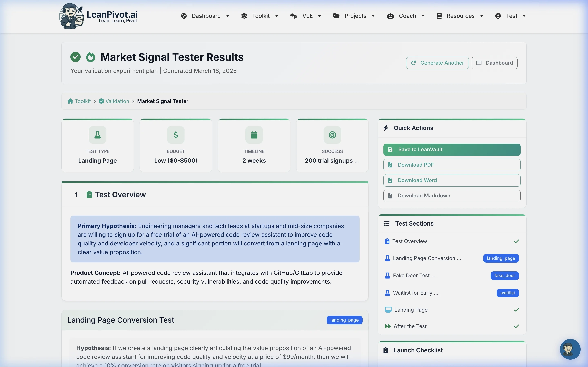Click the Success target icon
The image size is (588, 367).
[332, 135]
